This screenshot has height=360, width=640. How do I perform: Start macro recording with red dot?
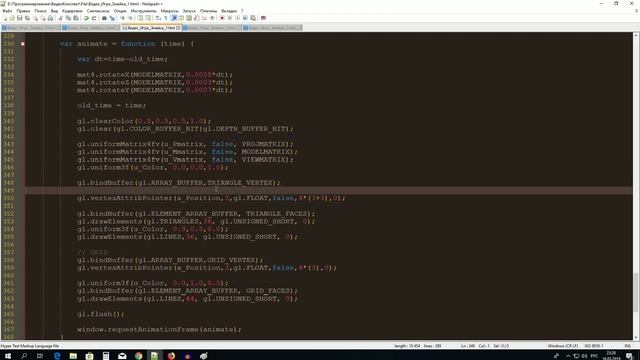(222, 18)
